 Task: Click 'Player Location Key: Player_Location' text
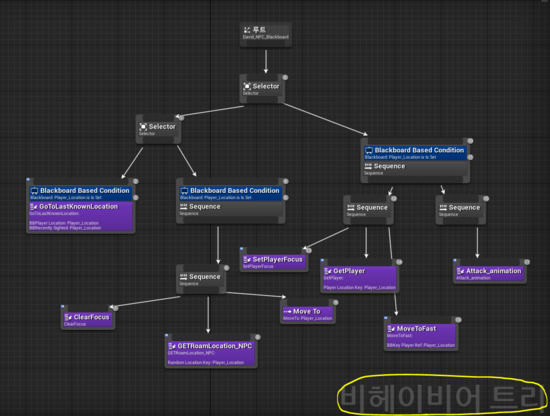360,287
